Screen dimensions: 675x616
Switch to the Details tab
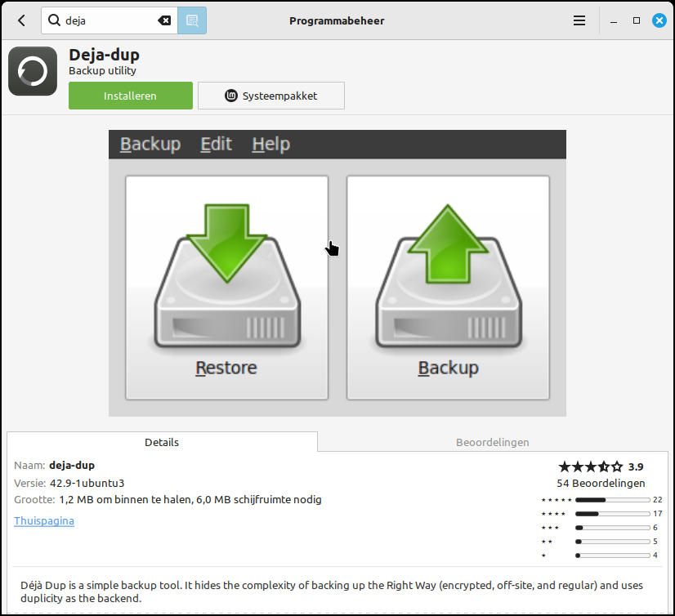(x=162, y=442)
